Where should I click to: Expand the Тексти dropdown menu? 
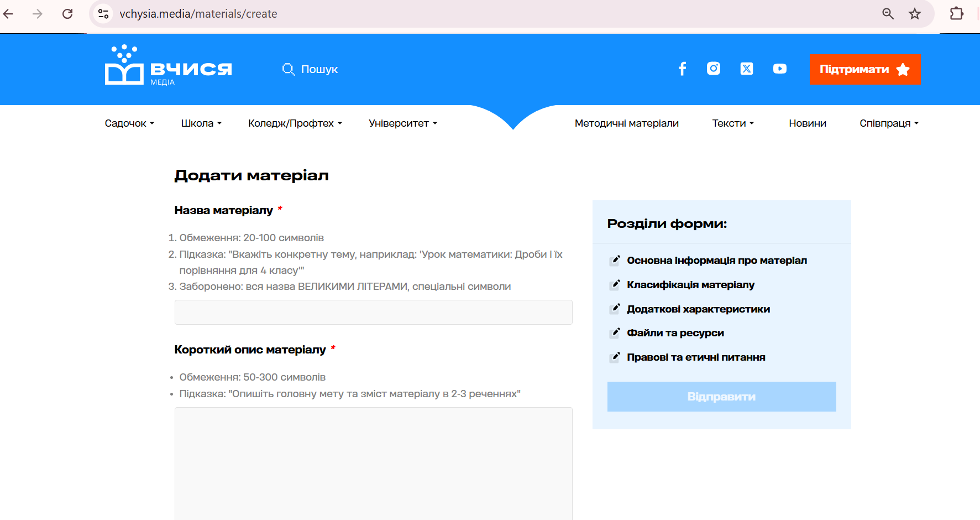pos(733,123)
